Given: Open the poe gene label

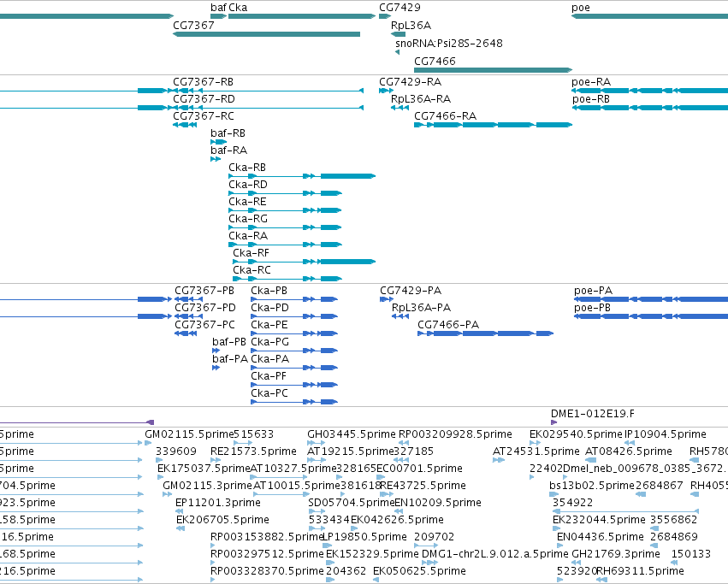Looking at the screenshot, I should click(581, 8).
